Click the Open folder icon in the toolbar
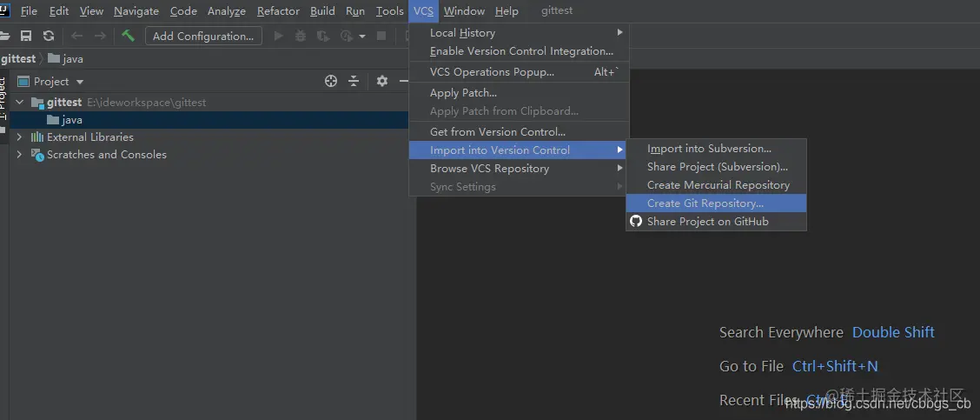Image resolution: width=980 pixels, height=420 pixels. point(5,37)
